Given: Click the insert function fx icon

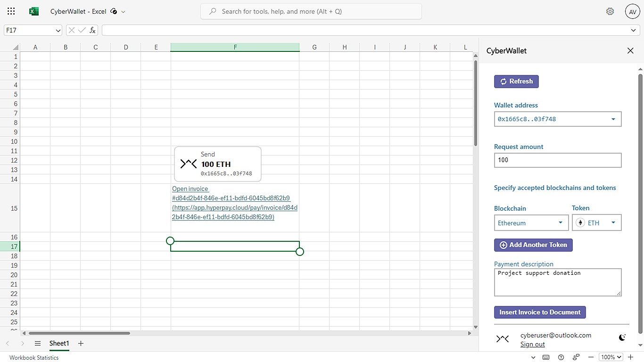Looking at the screenshot, I should 92,30.
